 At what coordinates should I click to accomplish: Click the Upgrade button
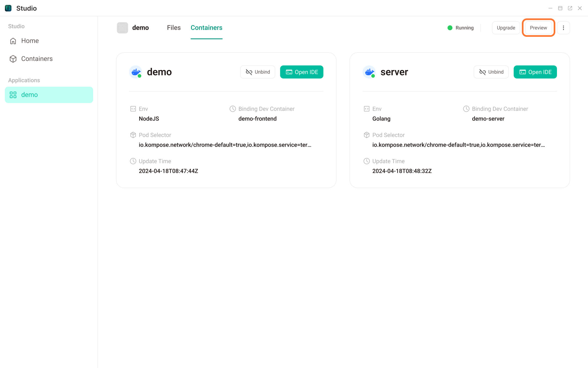[x=506, y=28]
